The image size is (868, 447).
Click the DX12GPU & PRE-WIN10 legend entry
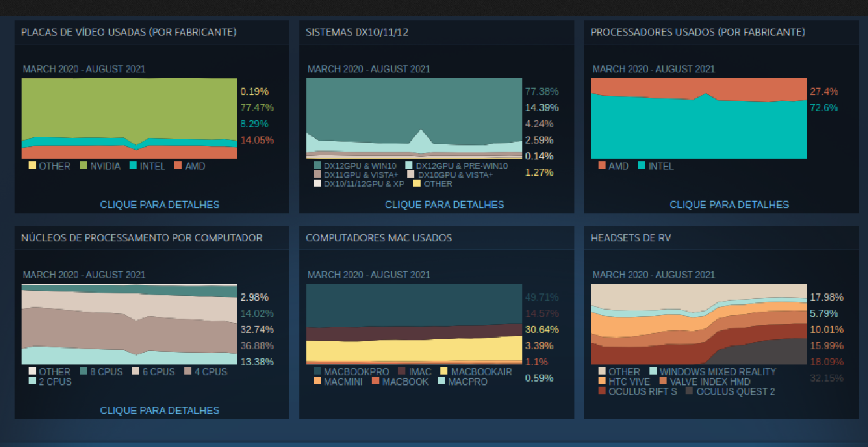[x=456, y=166]
